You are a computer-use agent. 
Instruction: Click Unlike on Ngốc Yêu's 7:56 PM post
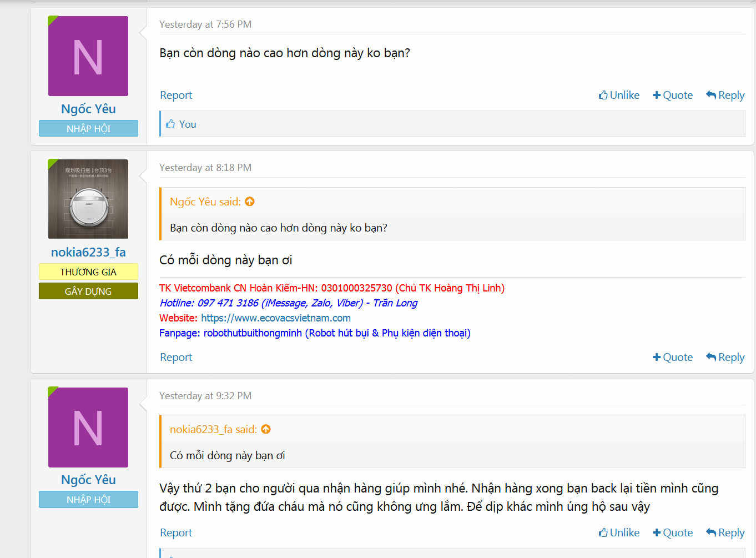(x=619, y=95)
